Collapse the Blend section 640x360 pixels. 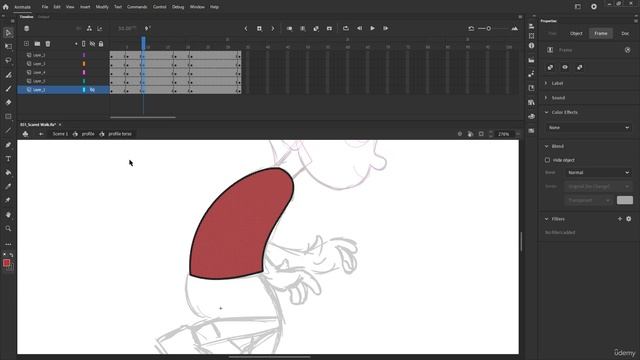tap(546, 146)
